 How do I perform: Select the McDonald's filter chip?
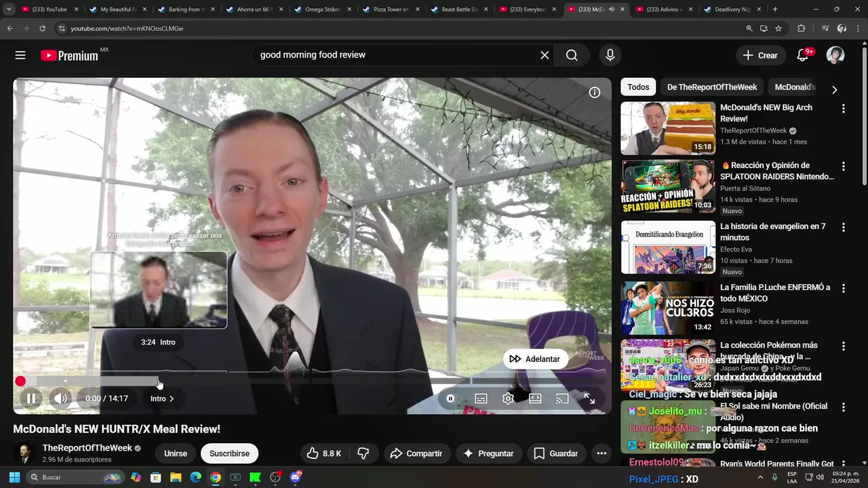(x=795, y=87)
